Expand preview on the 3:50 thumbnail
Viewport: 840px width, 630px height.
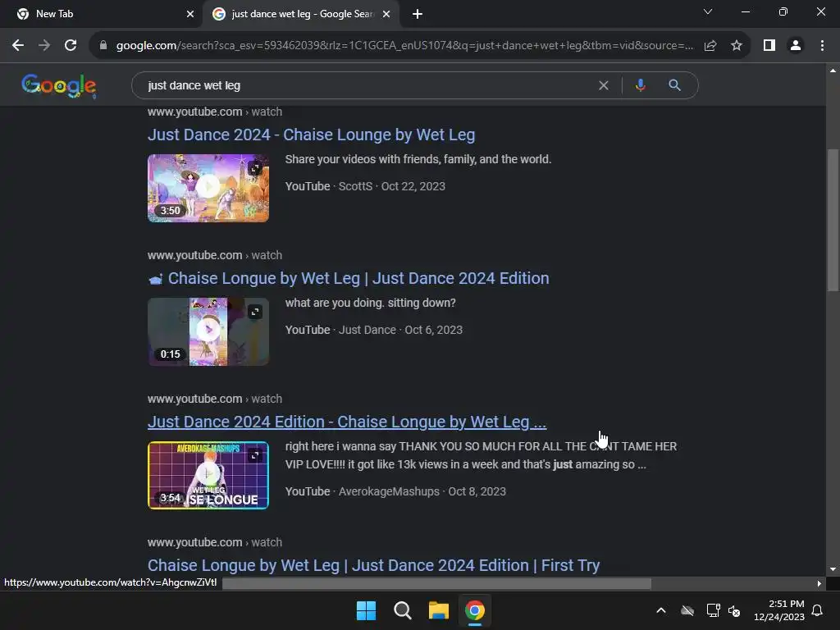255,169
